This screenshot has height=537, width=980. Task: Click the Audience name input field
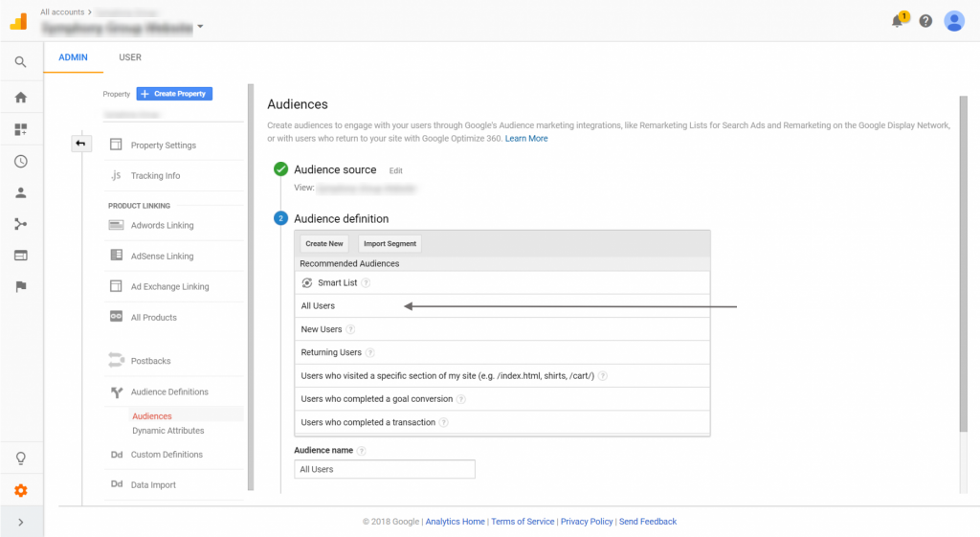click(385, 469)
